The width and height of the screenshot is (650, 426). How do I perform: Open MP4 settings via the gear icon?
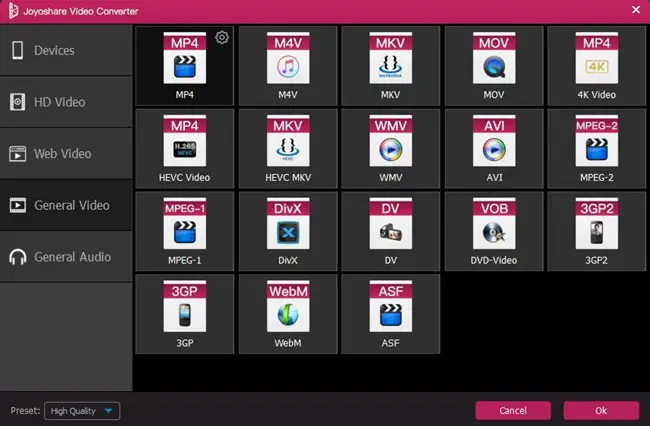click(x=222, y=37)
